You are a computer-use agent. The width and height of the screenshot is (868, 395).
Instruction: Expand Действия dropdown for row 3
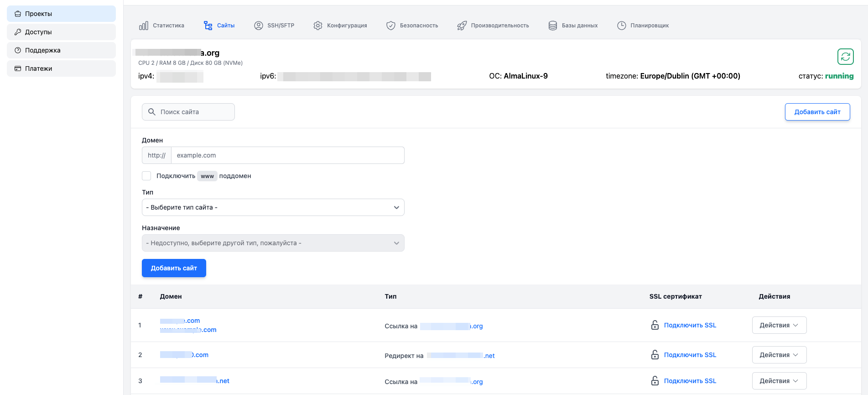pos(779,381)
